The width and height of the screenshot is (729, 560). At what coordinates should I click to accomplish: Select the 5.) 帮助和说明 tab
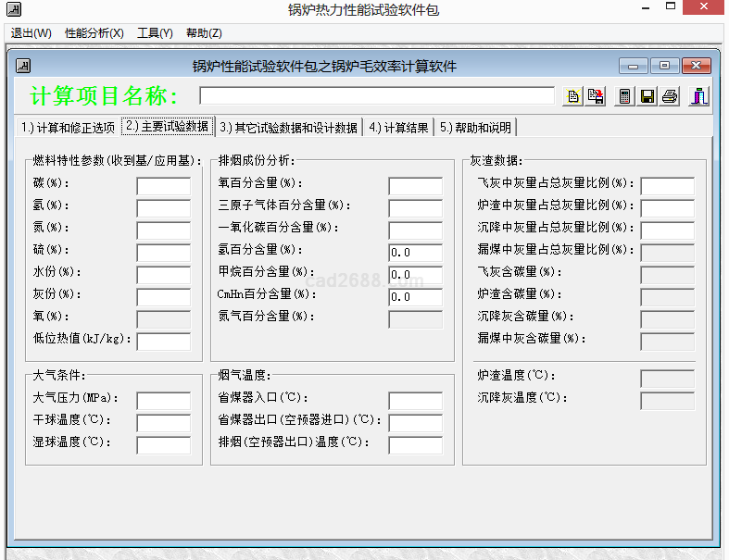coord(475,128)
